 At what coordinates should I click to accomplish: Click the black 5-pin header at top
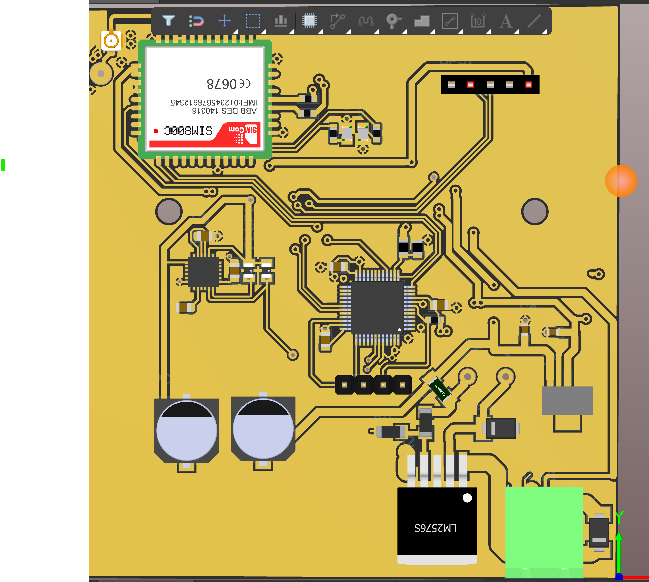tap(489, 85)
